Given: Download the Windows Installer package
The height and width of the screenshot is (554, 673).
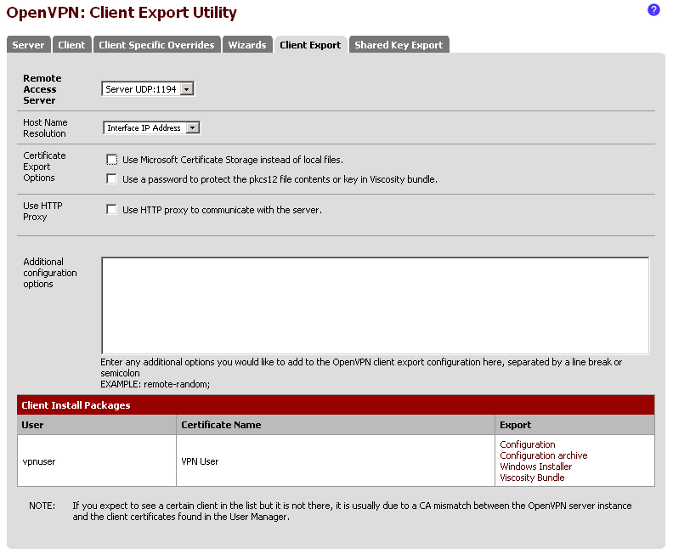Looking at the screenshot, I should (x=536, y=467).
